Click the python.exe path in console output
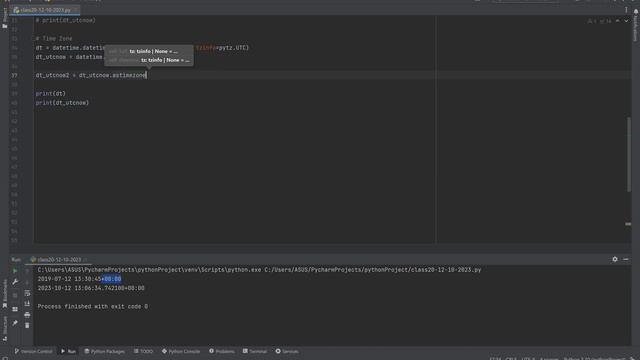 click(149, 270)
